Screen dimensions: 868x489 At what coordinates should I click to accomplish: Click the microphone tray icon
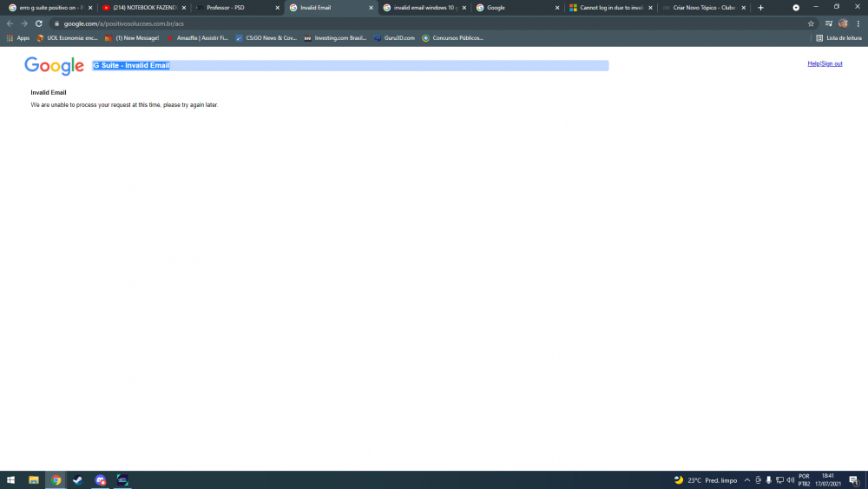768,480
